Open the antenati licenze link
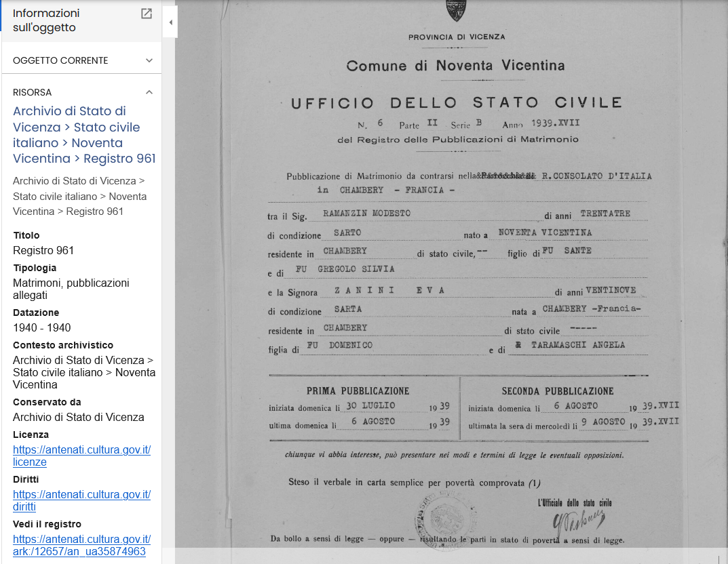The width and height of the screenshot is (728, 564). coord(81,456)
